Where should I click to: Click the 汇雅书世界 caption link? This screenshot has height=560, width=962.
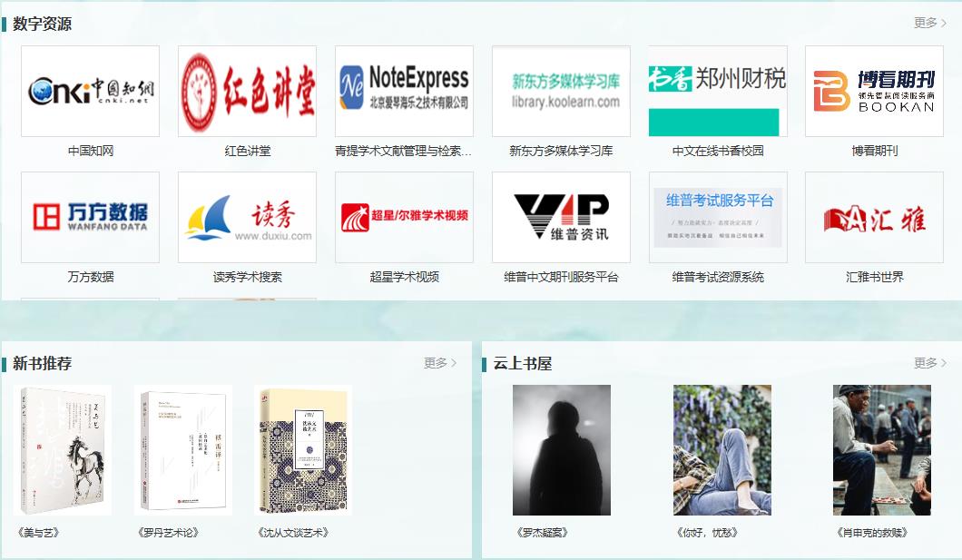[875, 277]
